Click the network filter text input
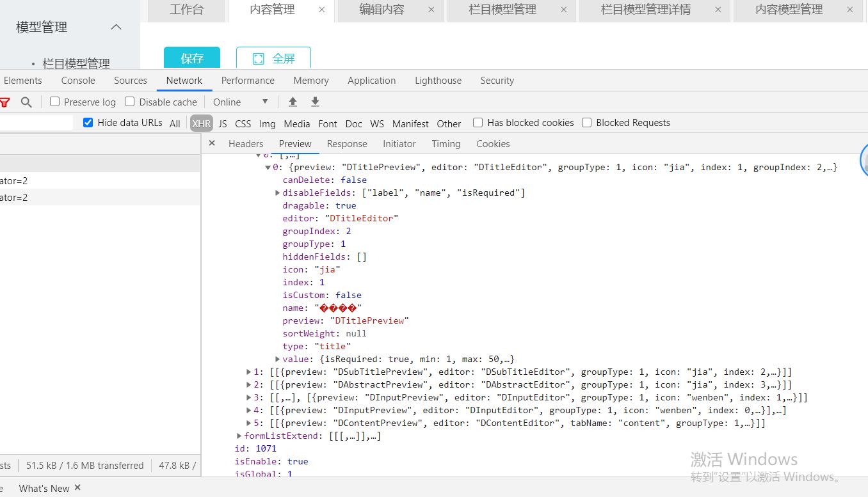The width and height of the screenshot is (868, 497). (x=36, y=123)
